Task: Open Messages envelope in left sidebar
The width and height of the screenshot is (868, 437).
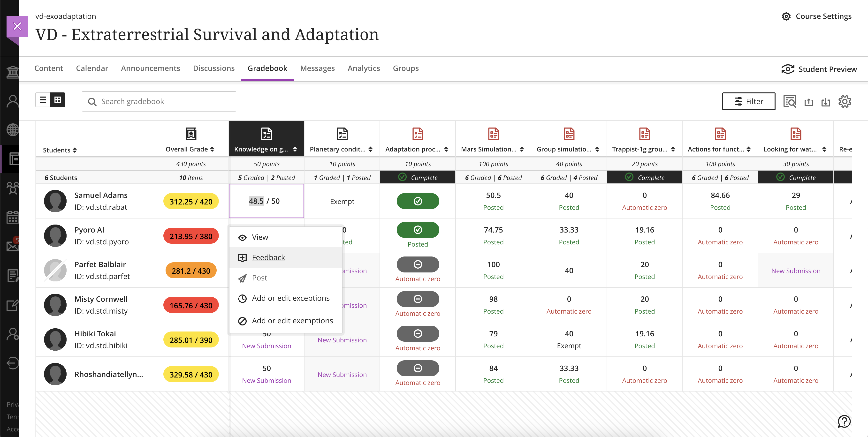Action: pos(13,246)
